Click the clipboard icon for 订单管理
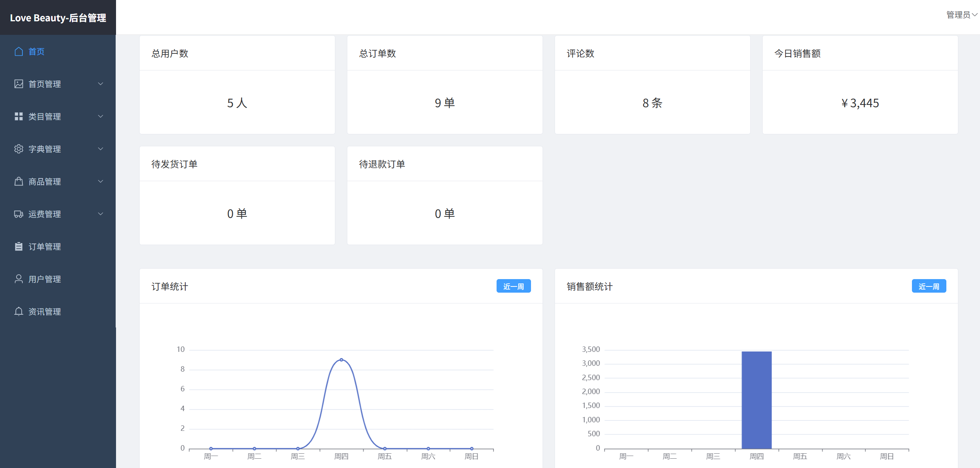 (19, 247)
